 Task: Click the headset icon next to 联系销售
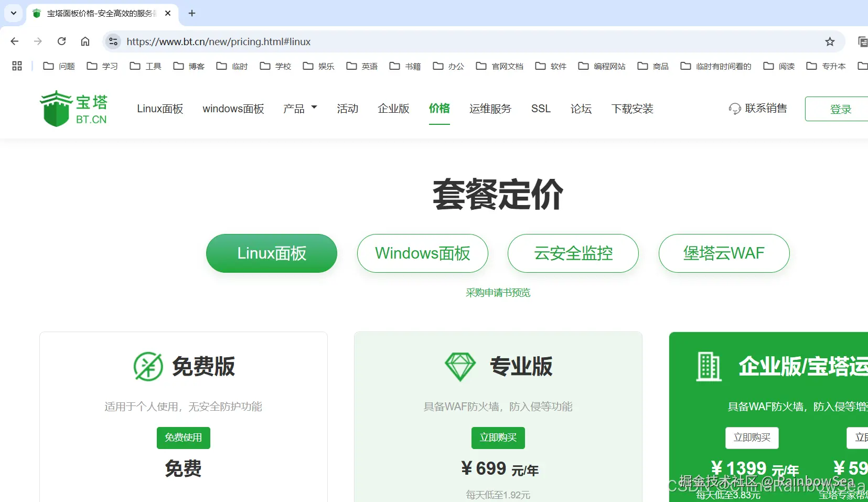[x=735, y=109]
